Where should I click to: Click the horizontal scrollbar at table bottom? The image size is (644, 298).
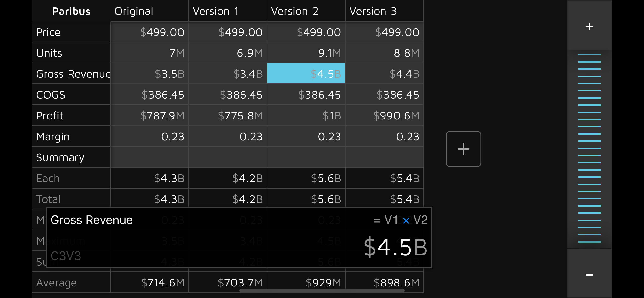click(322, 291)
